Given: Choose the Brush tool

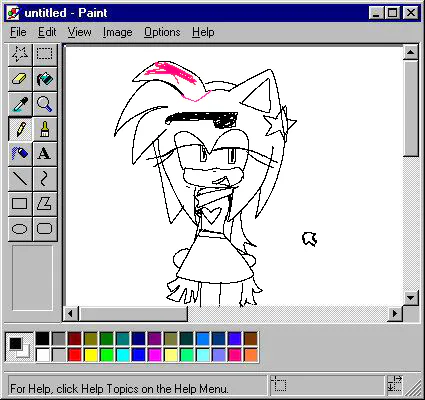Looking at the screenshot, I should point(45,129).
